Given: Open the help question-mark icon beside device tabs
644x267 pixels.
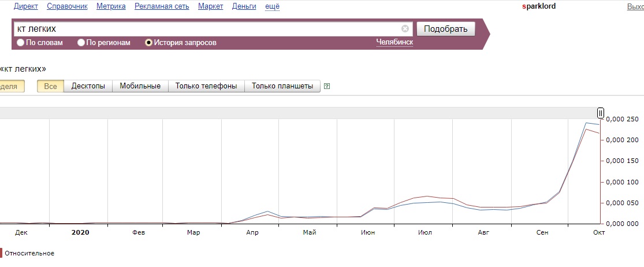Looking at the screenshot, I should [x=327, y=86].
